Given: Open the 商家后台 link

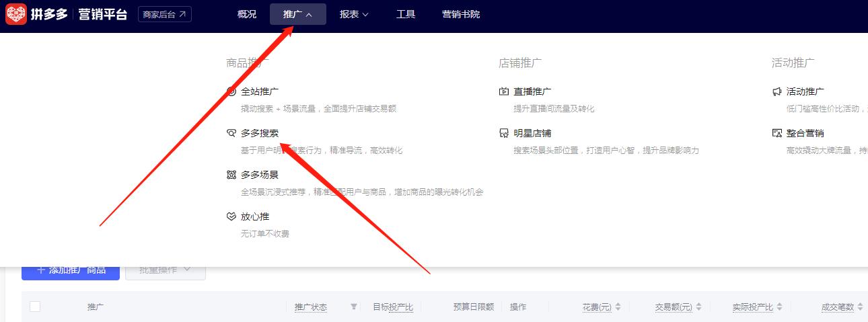Looking at the screenshot, I should tap(165, 14).
